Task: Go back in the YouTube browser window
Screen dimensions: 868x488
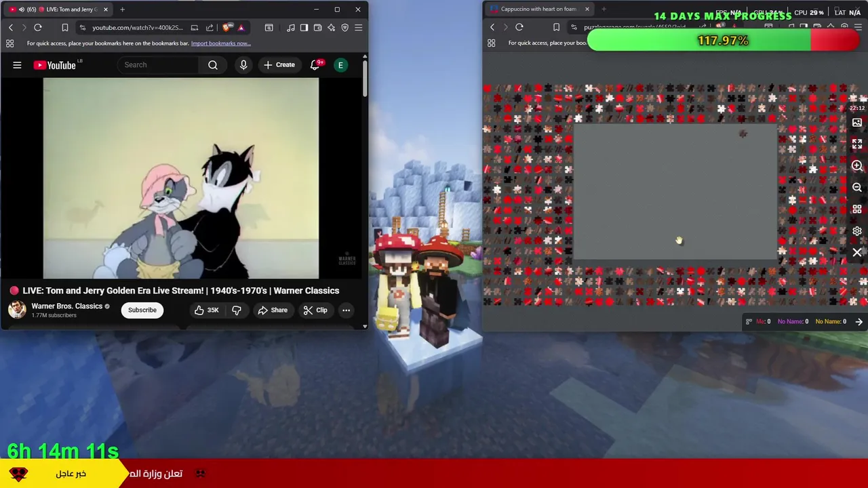Action: click(11, 27)
